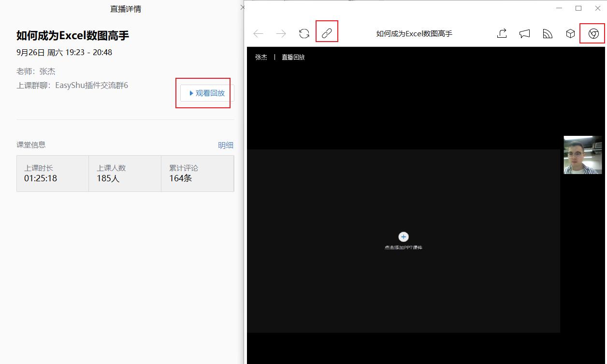607x364 pixels.
Task: Close the 直播详情 panel
Action: coord(242,7)
